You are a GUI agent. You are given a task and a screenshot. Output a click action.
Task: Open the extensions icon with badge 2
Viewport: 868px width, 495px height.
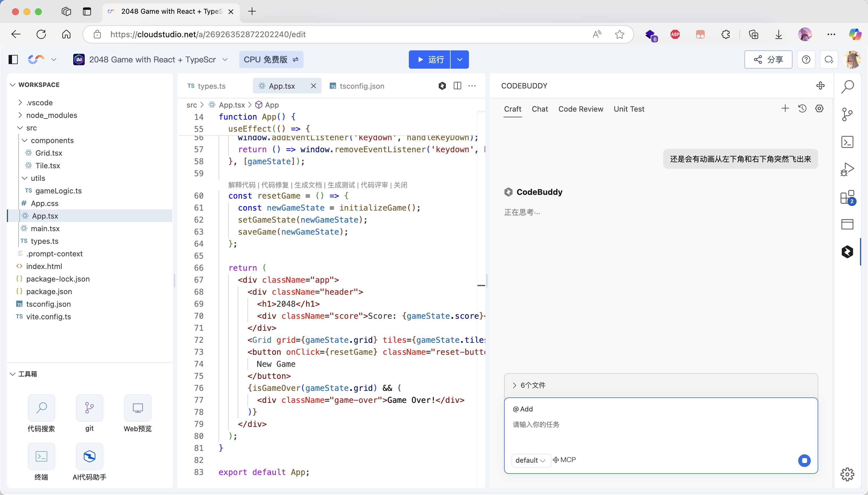click(847, 197)
